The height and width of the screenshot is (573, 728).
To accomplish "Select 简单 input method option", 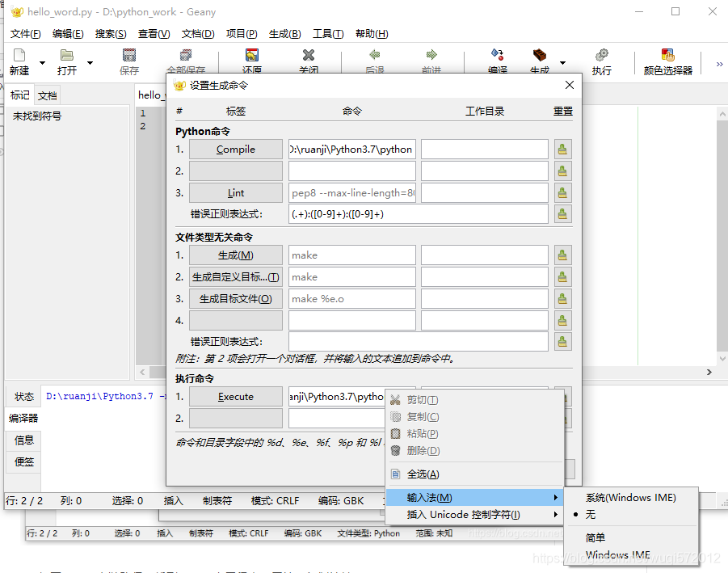I will pyautogui.click(x=595, y=537).
